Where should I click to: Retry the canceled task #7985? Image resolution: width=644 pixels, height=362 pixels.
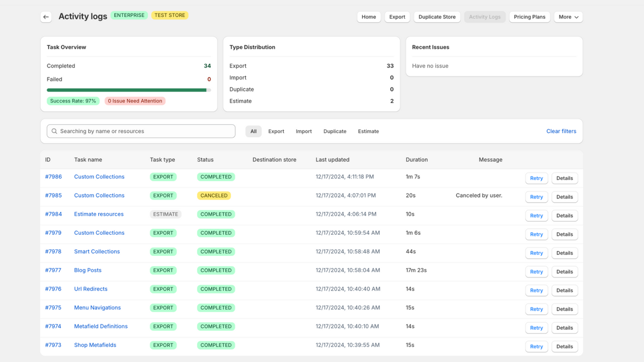pos(536,197)
